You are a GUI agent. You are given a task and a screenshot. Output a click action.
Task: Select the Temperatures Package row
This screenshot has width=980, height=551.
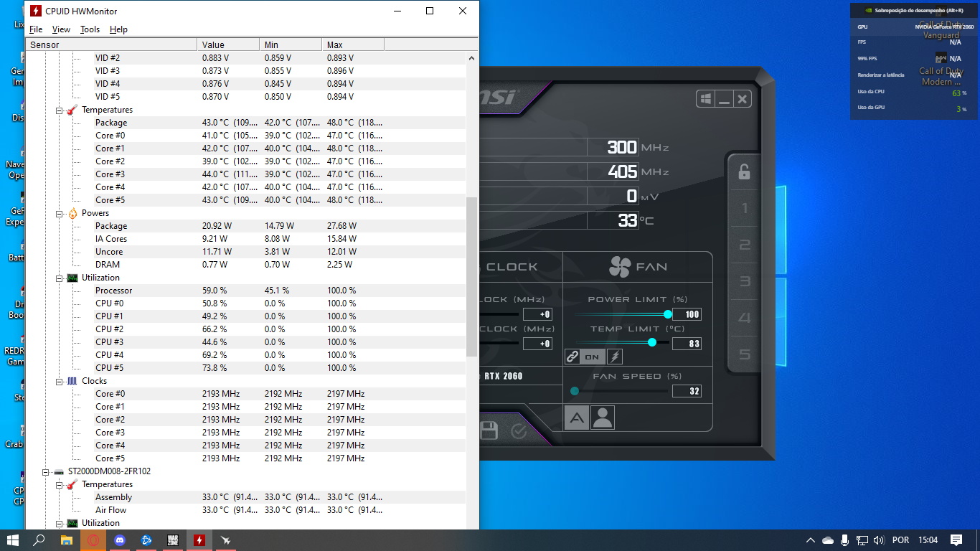245,123
